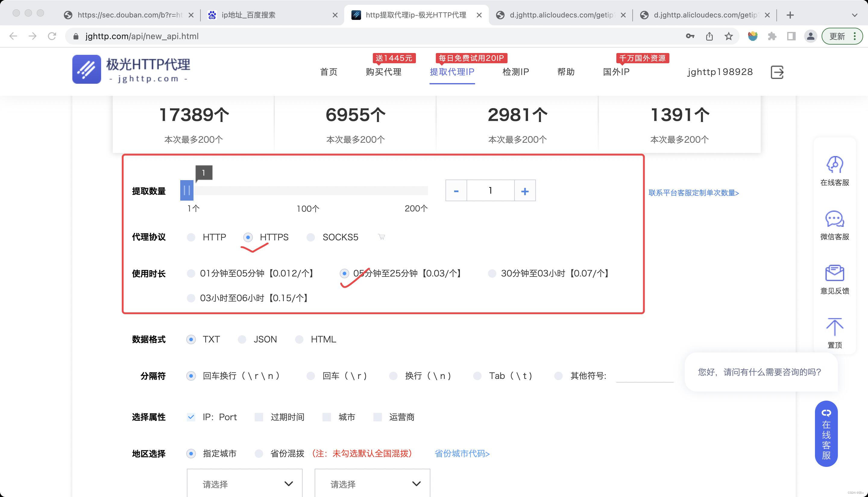
Task: Check the 运营商 attribute
Action: pos(377,417)
